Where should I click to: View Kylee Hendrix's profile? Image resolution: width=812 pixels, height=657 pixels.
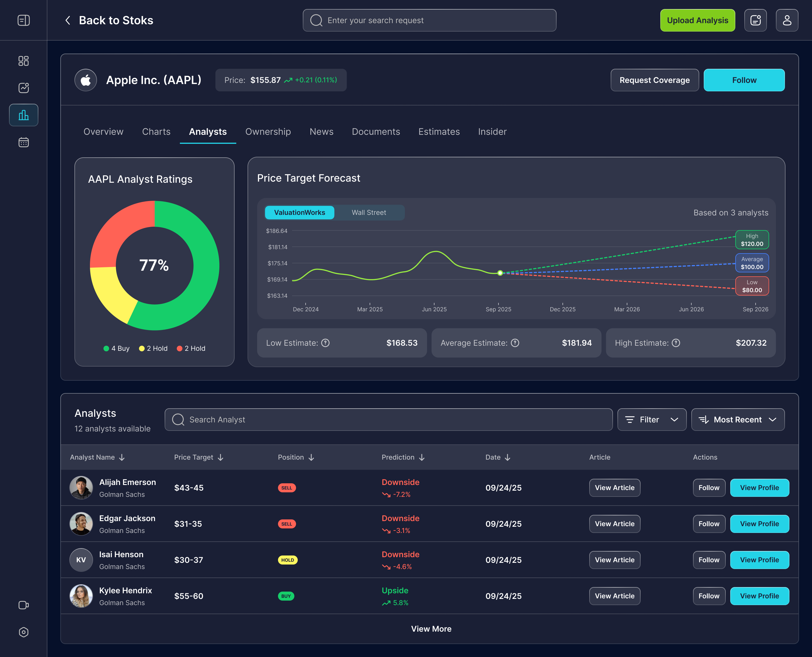pos(759,596)
